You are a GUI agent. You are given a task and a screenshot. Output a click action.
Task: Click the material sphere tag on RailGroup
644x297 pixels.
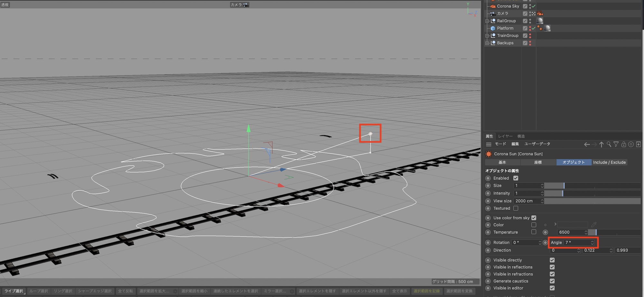coord(540,21)
